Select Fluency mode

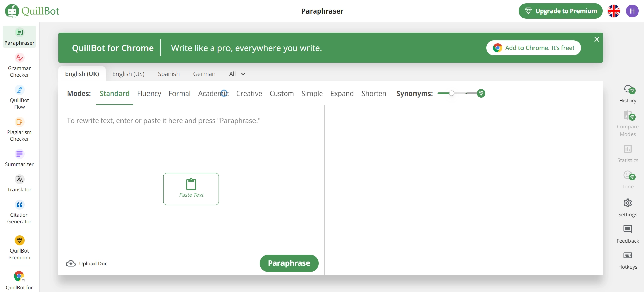[x=149, y=94]
